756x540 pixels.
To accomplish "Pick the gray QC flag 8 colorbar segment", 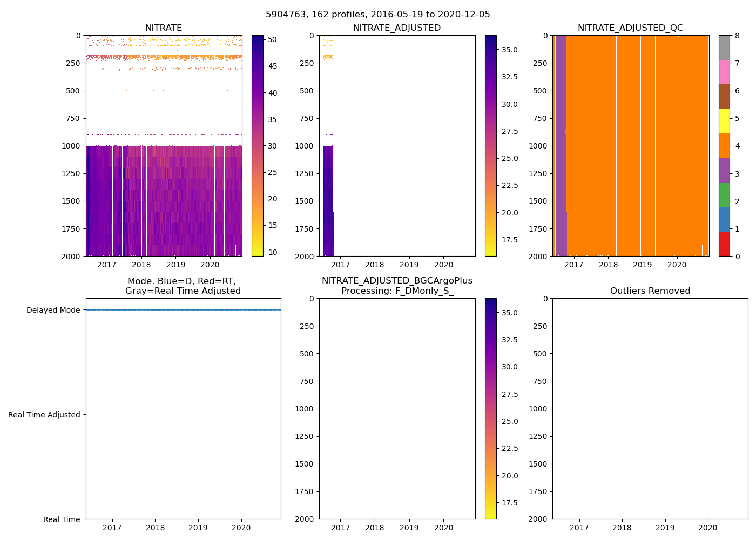I will [x=724, y=48].
